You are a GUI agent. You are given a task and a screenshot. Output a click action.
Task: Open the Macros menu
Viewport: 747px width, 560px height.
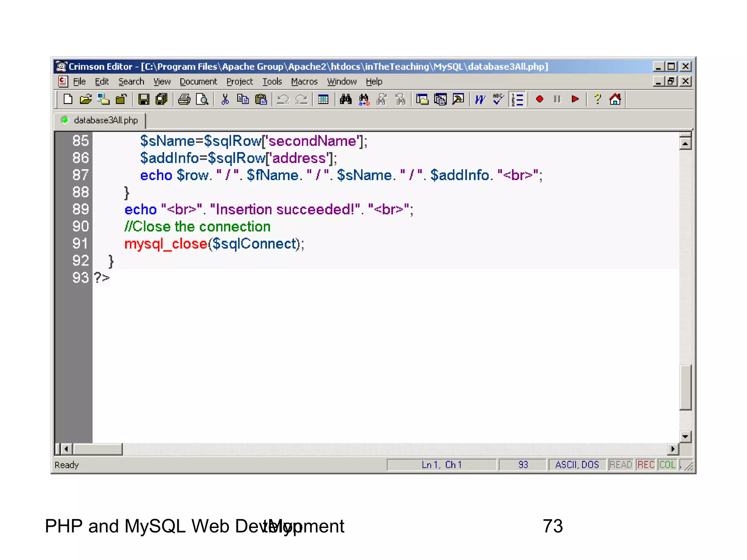coord(304,82)
